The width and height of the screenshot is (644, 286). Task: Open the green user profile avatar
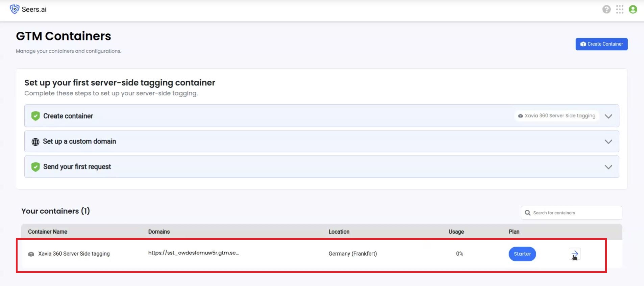coord(633,9)
